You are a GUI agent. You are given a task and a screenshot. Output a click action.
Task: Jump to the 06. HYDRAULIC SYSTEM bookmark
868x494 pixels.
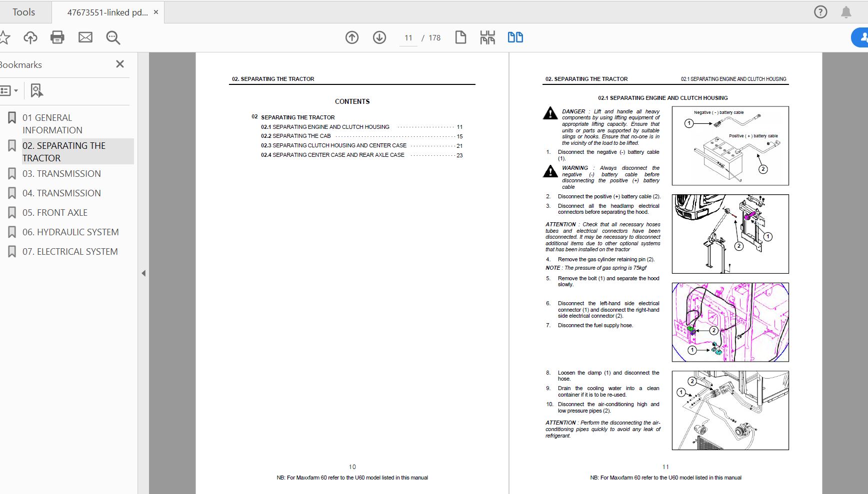70,232
